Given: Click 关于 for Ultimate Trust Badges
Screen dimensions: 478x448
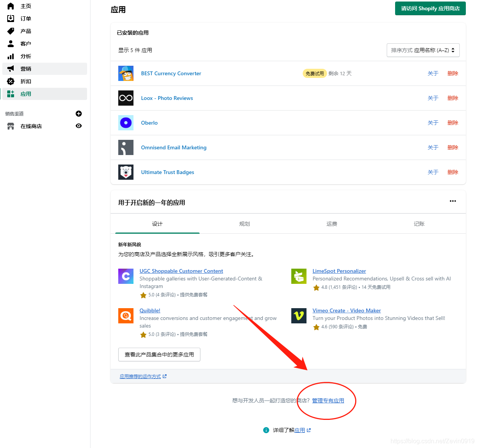Looking at the screenshot, I should tap(433, 172).
